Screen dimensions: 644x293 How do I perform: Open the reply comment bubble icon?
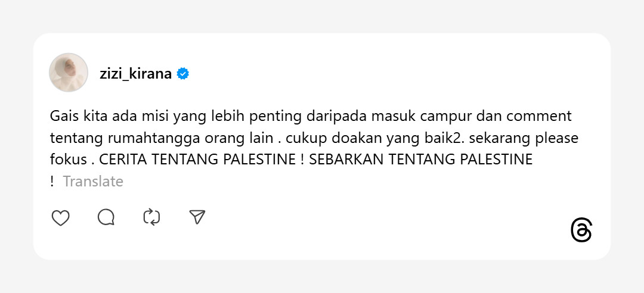click(106, 218)
